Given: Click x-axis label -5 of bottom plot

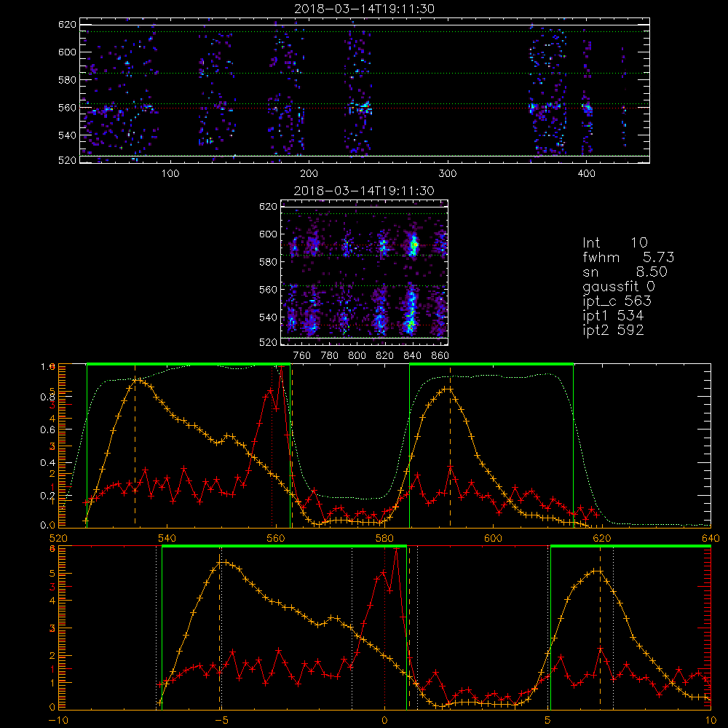Looking at the screenshot, I should 221,721.
